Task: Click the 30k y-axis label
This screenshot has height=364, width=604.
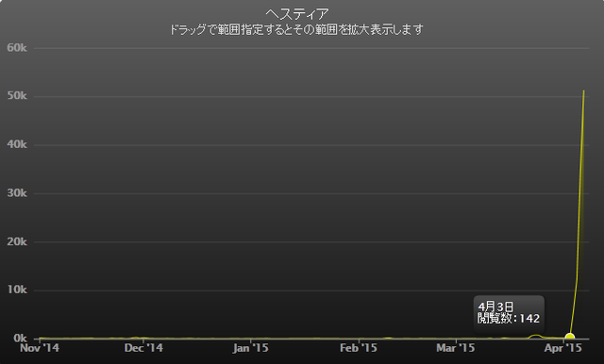Action: point(17,192)
